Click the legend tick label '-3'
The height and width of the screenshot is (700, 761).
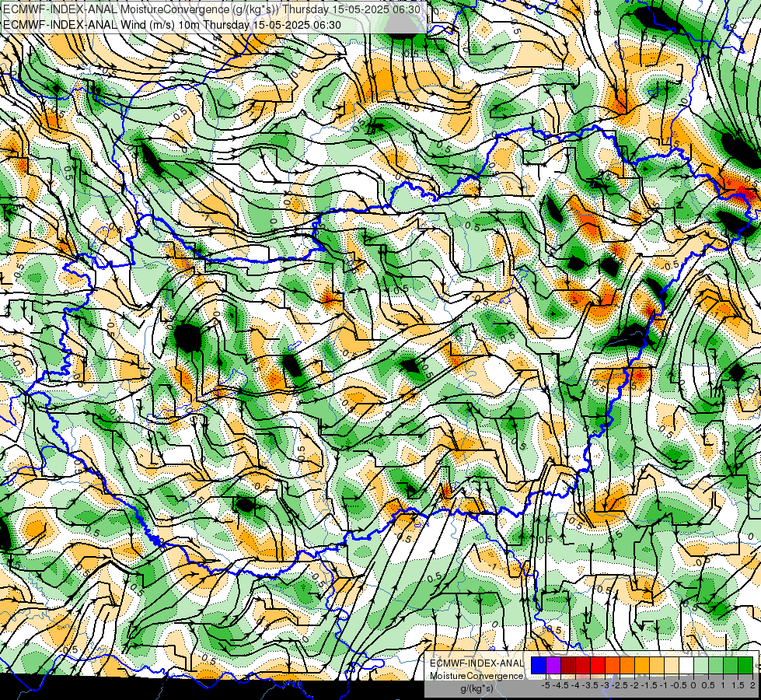(x=606, y=685)
